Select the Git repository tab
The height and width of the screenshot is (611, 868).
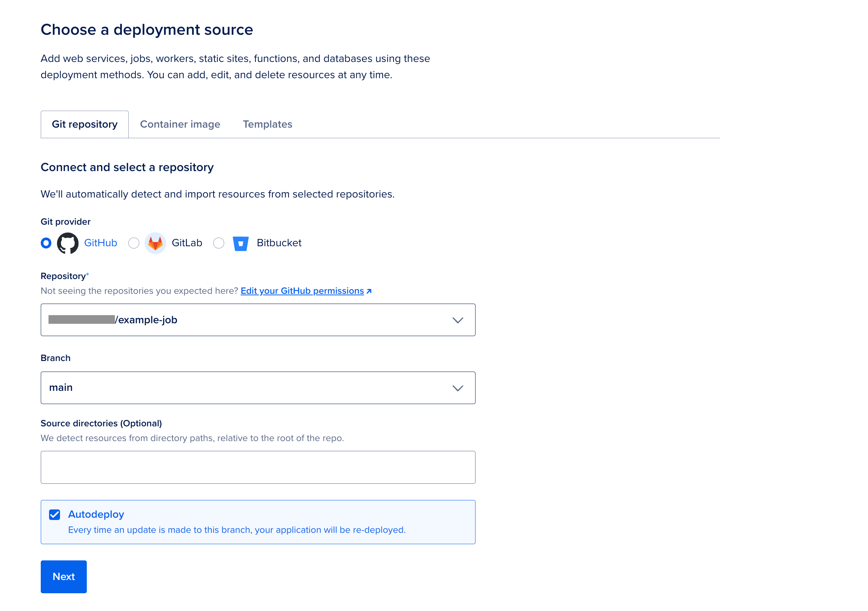[x=84, y=124]
